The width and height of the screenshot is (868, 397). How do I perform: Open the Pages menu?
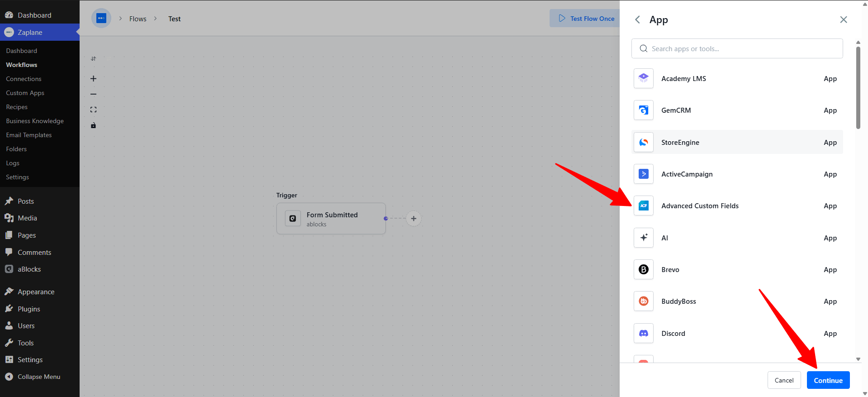(40, 235)
